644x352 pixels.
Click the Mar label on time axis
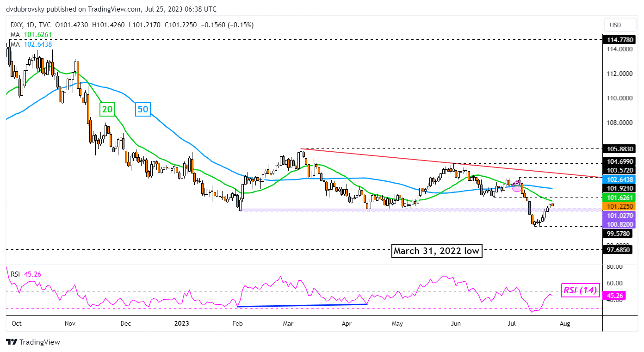[x=287, y=324]
